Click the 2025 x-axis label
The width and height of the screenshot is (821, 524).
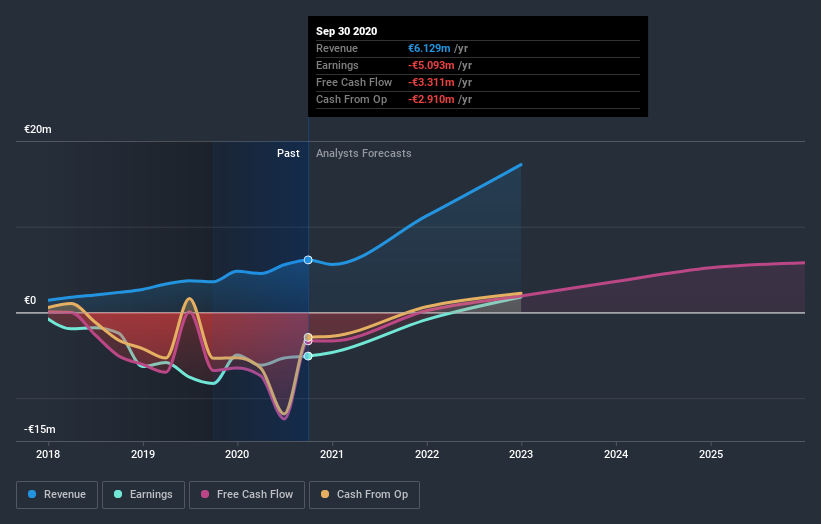(711, 454)
